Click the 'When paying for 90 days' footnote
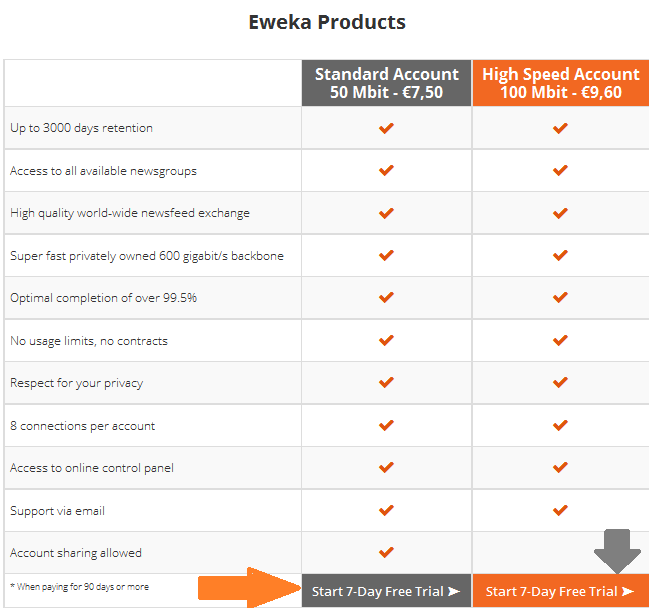The height and width of the screenshot is (608, 649). pos(79,586)
